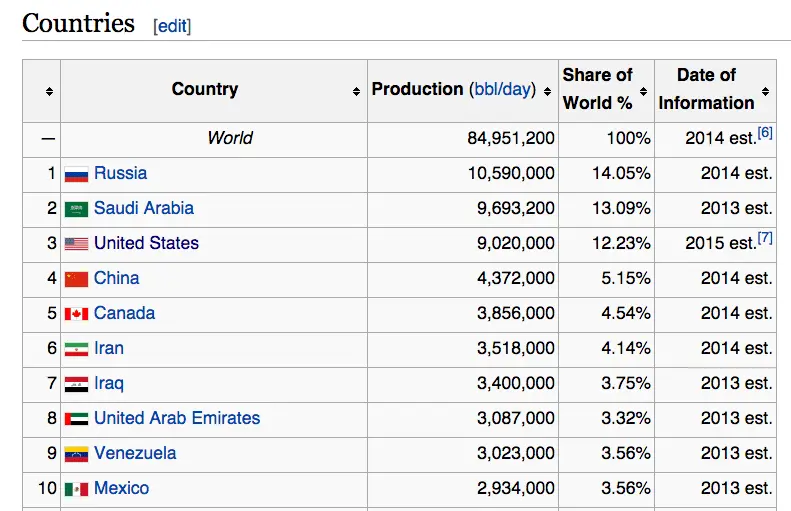Click the Iran flag icon
Image resolution: width=791 pixels, height=511 pixels.
pyautogui.click(x=76, y=350)
